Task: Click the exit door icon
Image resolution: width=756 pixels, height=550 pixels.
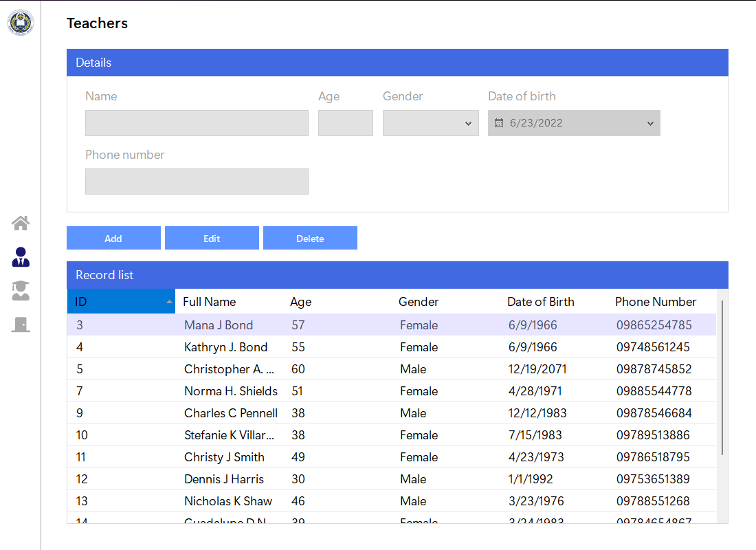Action: (21, 324)
